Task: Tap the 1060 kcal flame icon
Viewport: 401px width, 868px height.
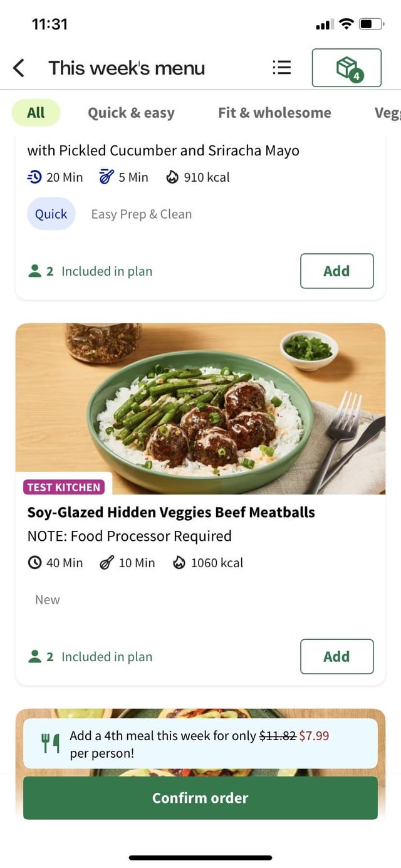Action: [179, 563]
